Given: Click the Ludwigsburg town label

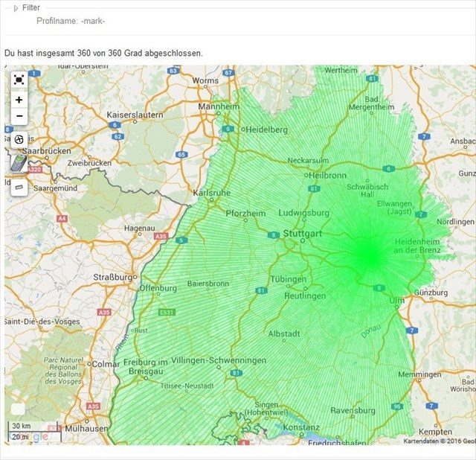Looking at the screenshot, I should coord(304,213).
